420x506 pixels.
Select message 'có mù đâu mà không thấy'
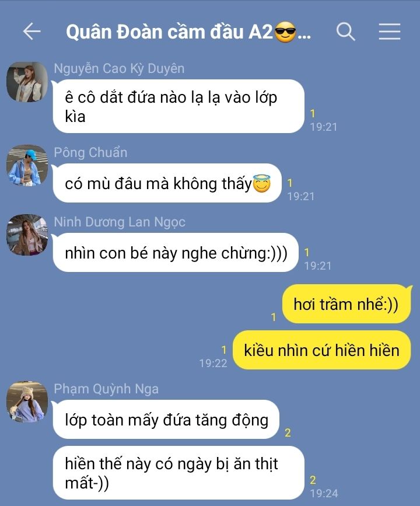point(167,183)
